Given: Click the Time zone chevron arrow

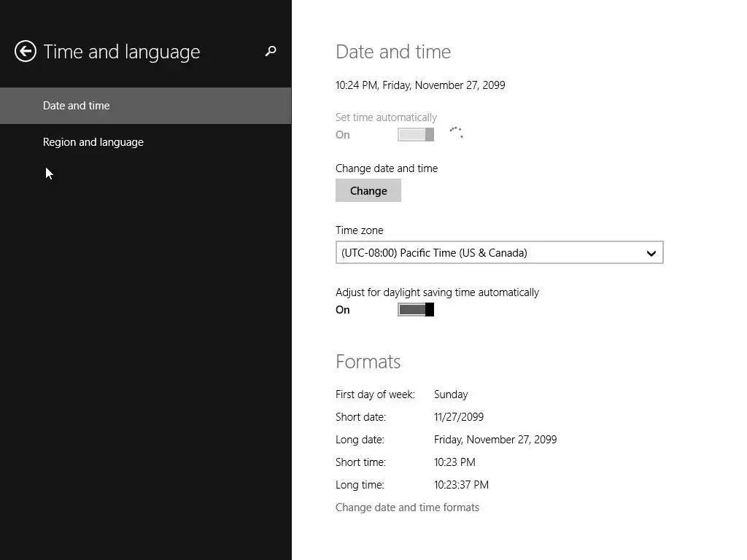Looking at the screenshot, I should (x=651, y=253).
